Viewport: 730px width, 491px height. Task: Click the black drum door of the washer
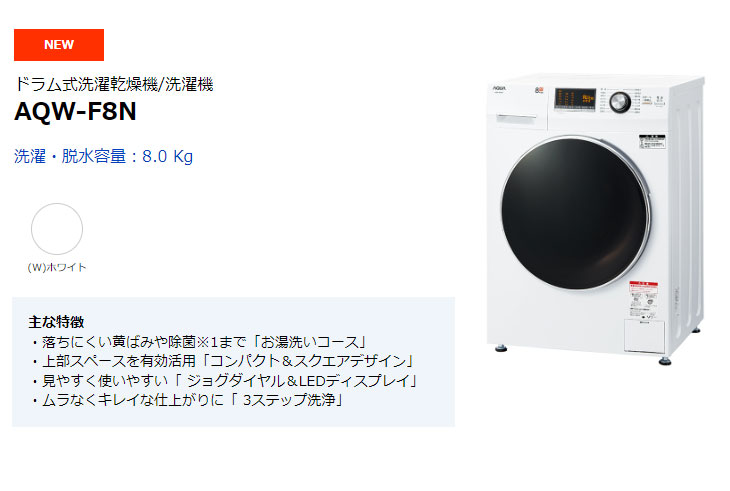574,214
